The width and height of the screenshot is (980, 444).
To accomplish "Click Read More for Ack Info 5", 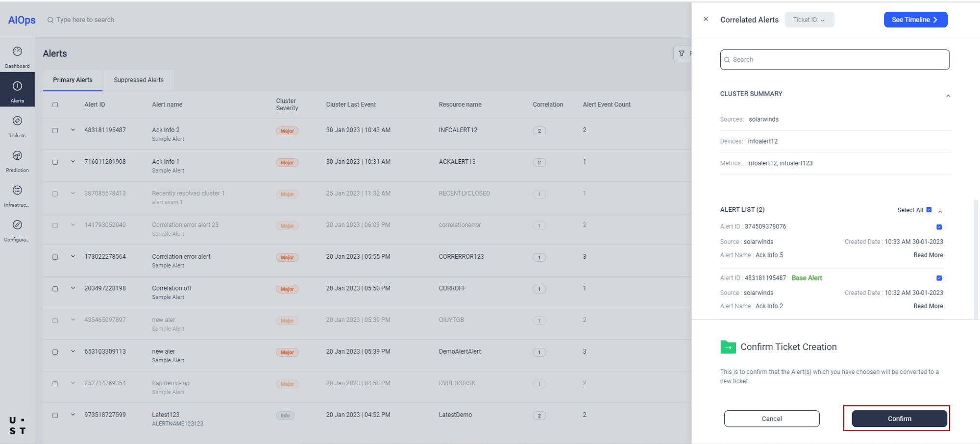I will 928,255.
